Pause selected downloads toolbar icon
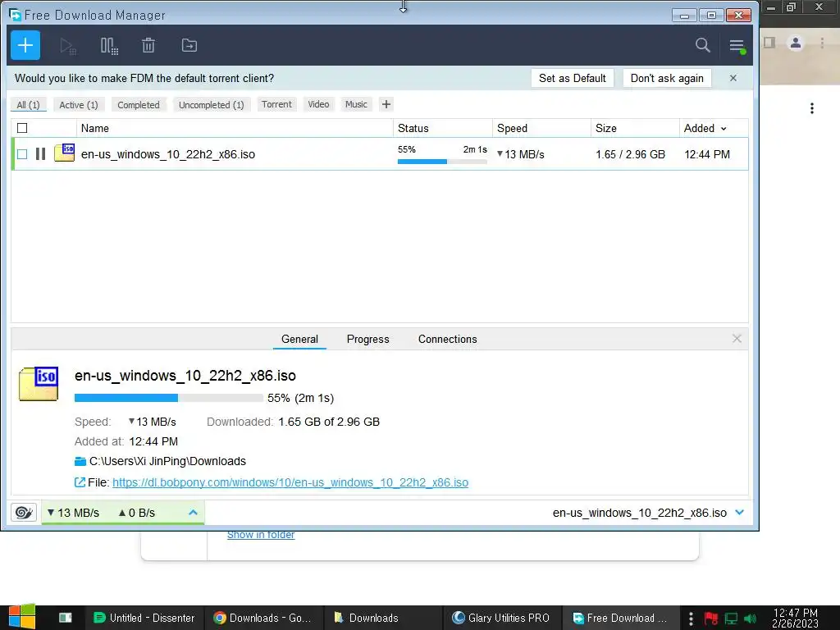840x630 pixels. [109, 46]
